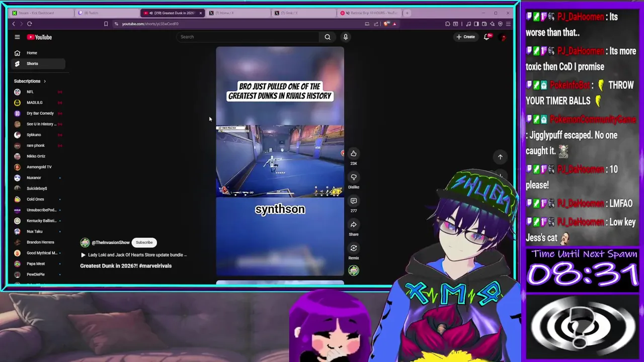Bookmark this page in address bar
The image size is (644, 362).
pos(106,24)
